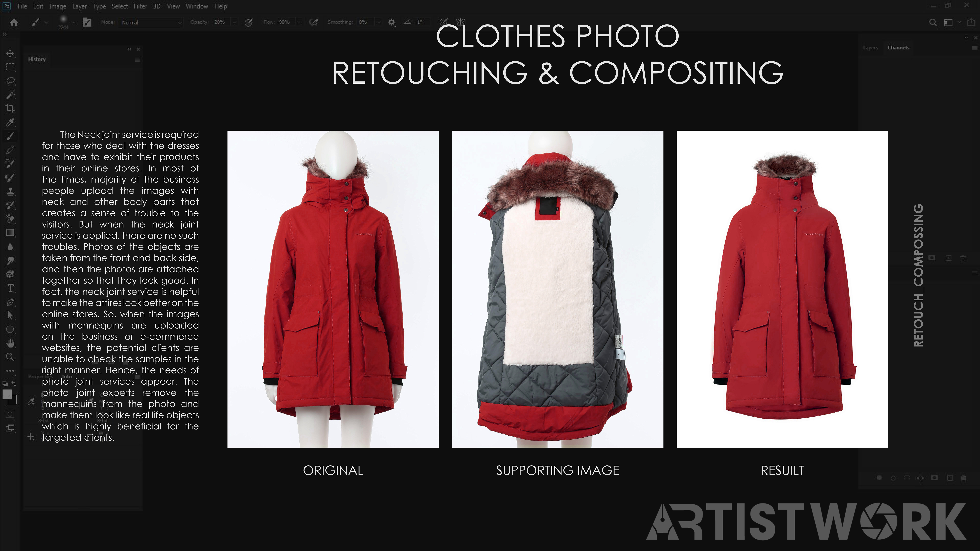The image size is (980, 551).
Task: Open the Opacity slider dropdown arrow
Action: click(x=234, y=22)
